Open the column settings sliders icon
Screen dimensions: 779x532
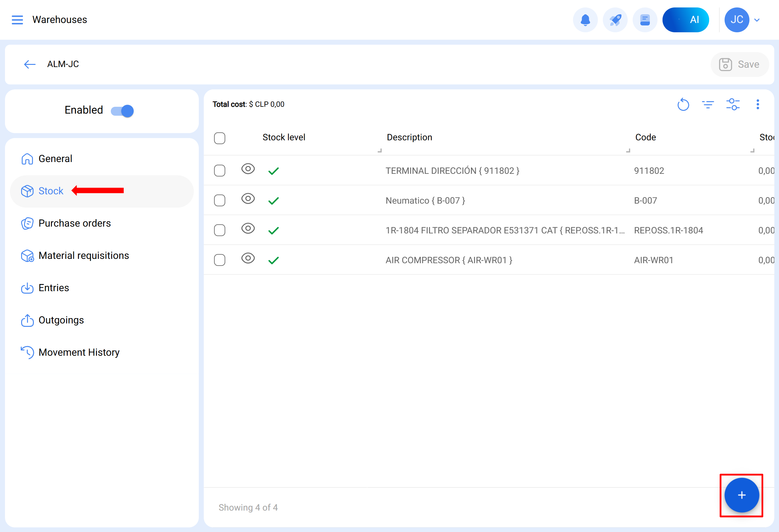pyautogui.click(x=733, y=105)
